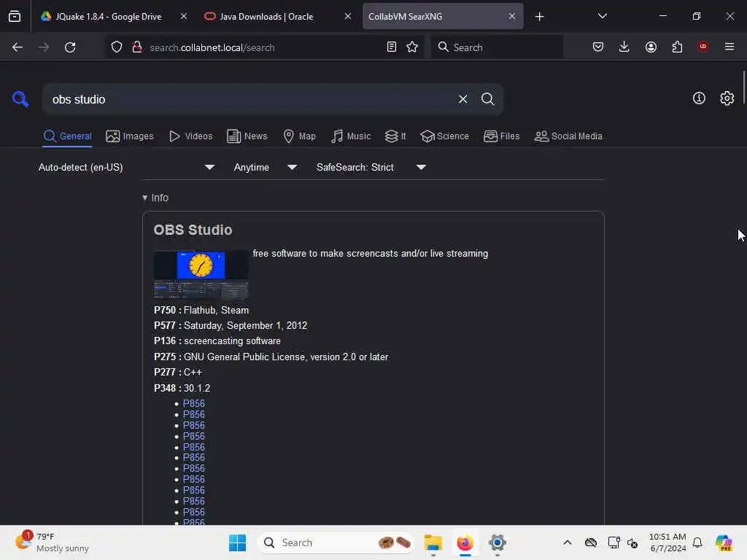Open SearXNG about info icon
The height and width of the screenshot is (560, 747).
[699, 98]
